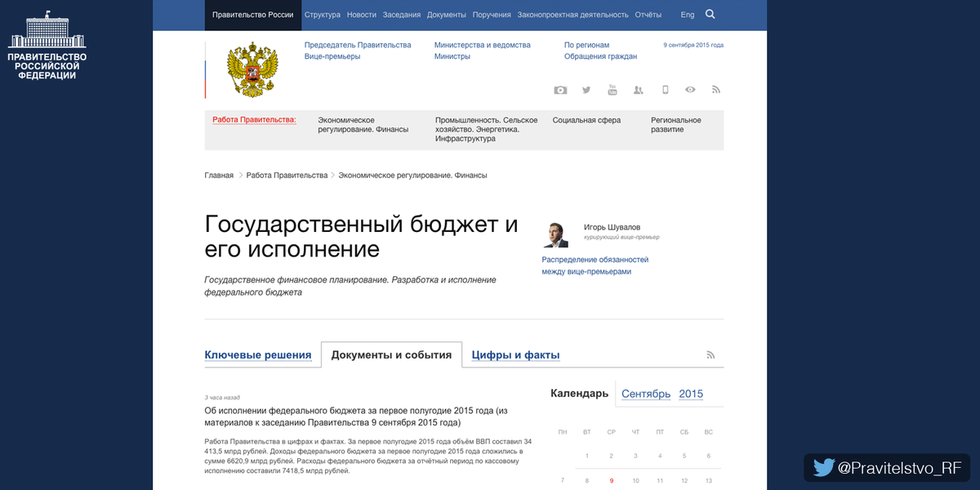Open Министры link
Screen dimensions: 980x490
tap(452, 56)
